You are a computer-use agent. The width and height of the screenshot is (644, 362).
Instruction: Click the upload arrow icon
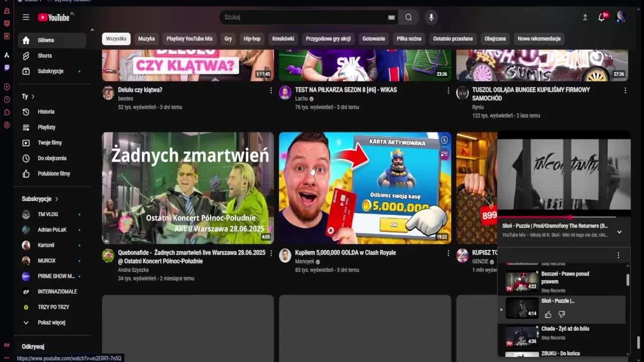coord(585,17)
